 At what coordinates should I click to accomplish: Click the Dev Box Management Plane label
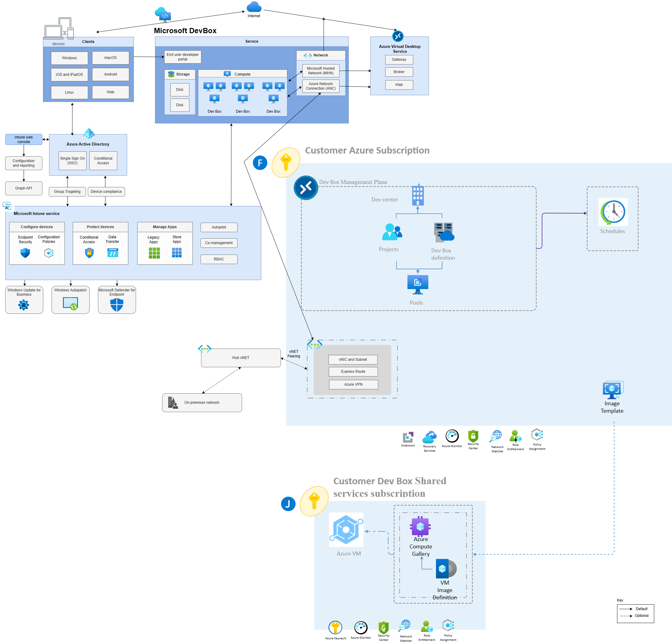tap(353, 182)
